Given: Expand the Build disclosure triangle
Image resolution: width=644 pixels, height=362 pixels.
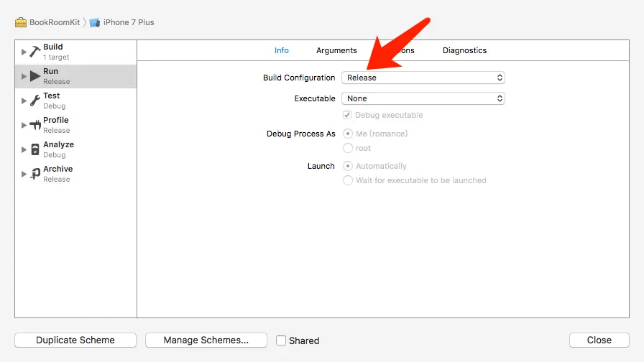Looking at the screenshot, I should click(24, 52).
